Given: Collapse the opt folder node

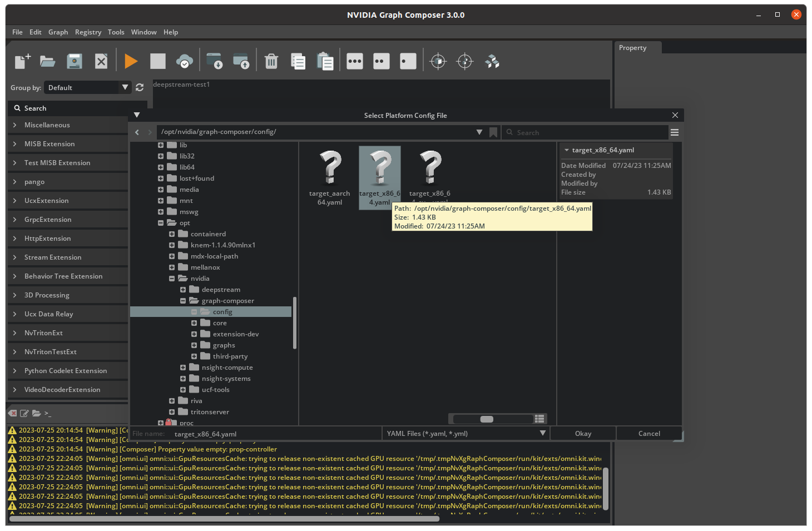Looking at the screenshot, I should 161,223.
